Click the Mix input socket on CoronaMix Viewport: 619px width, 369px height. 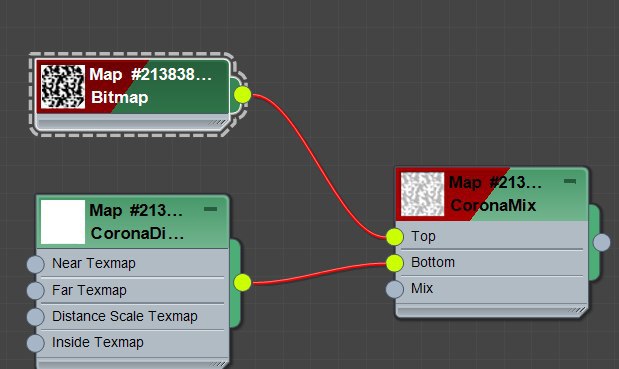[395, 289]
